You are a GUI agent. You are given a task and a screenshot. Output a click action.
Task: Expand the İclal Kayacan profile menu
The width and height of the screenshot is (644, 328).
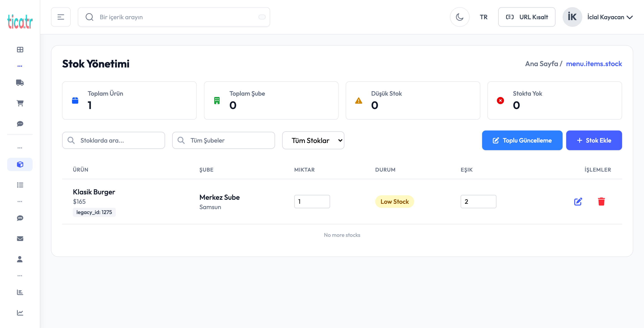[610, 17]
